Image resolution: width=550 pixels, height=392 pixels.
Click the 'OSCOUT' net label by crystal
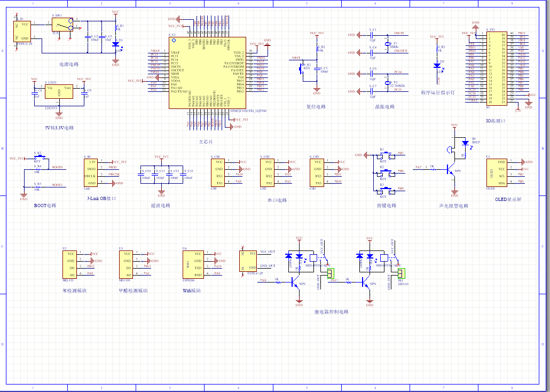tap(401, 51)
